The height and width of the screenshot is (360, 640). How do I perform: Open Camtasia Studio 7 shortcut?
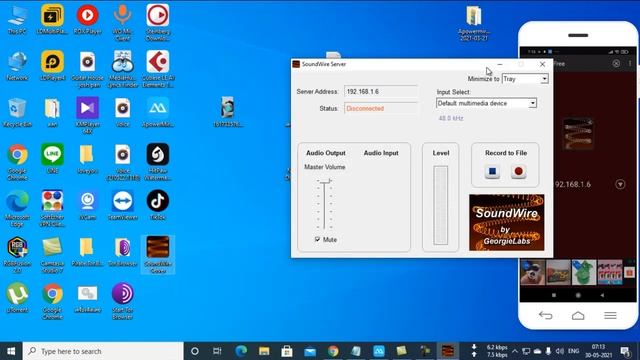52,255
